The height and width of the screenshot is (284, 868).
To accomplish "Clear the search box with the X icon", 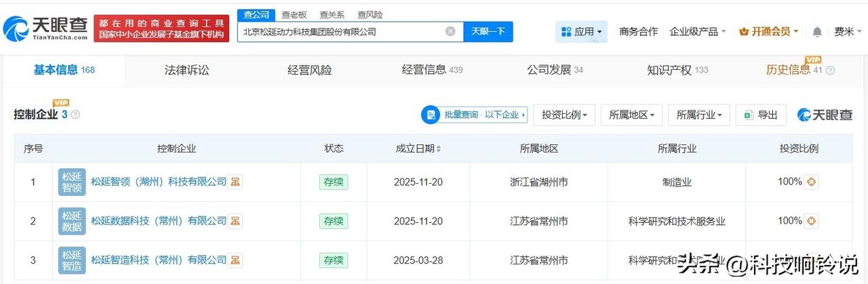I will click(x=450, y=31).
